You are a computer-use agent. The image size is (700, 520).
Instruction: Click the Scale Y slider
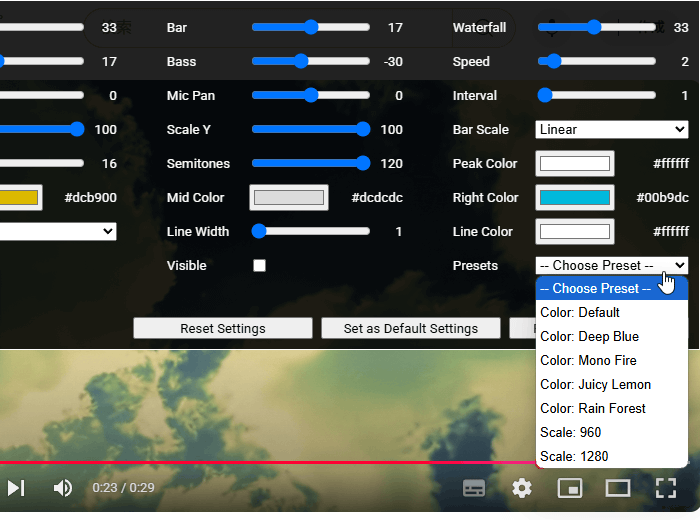(311, 129)
